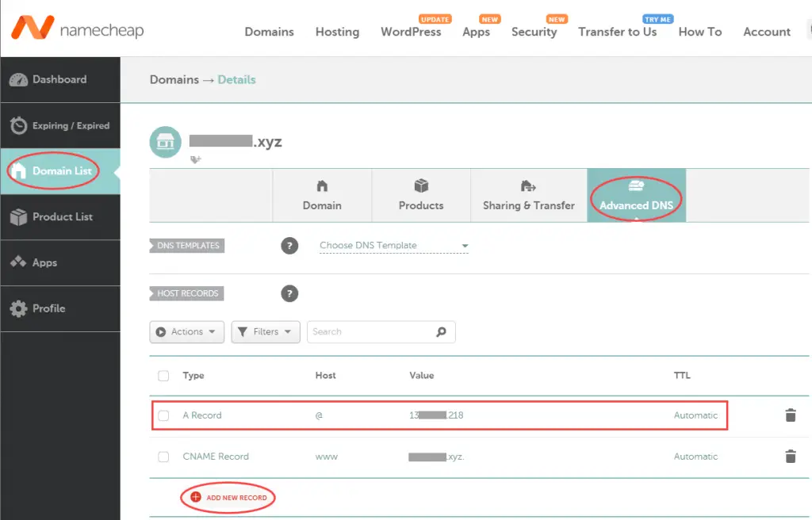This screenshot has height=520, width=812.
Task: Open the Transfer to Us menu
Action: (x=618, y=32)
